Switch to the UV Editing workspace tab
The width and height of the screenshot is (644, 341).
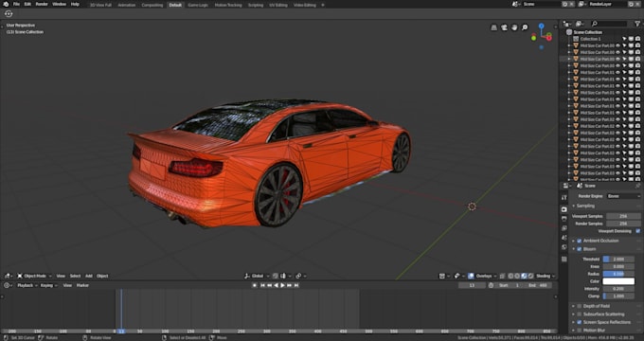point(278,5)
